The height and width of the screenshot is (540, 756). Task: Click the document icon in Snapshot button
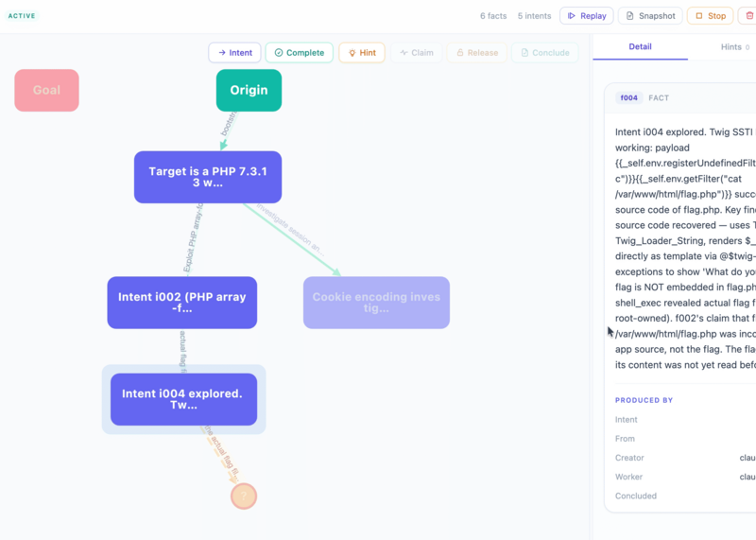629,16
